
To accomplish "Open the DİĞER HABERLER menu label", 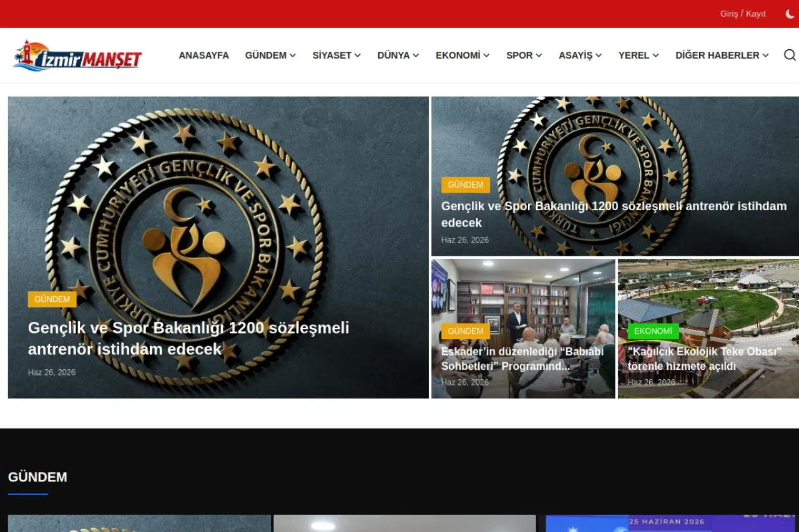I will pyautogui.click(x=717, y=56).
